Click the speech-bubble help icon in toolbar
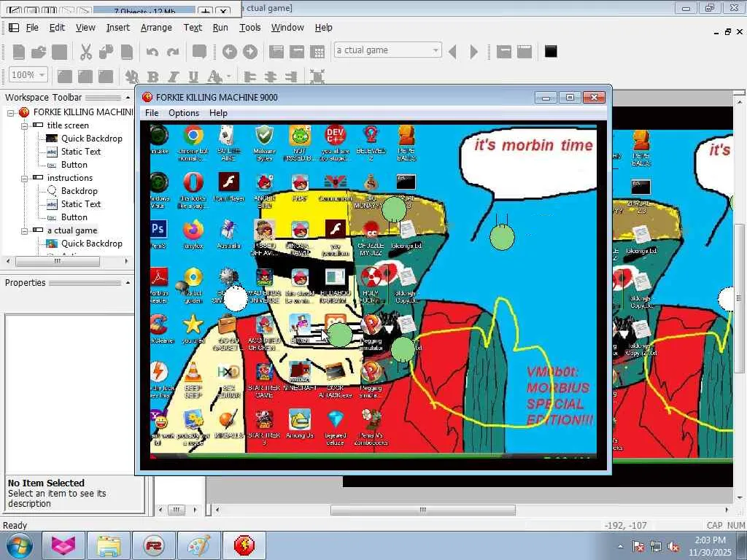The height and width of the screenshot is (560, 747). pyautogui.click(x=199, y=52)
